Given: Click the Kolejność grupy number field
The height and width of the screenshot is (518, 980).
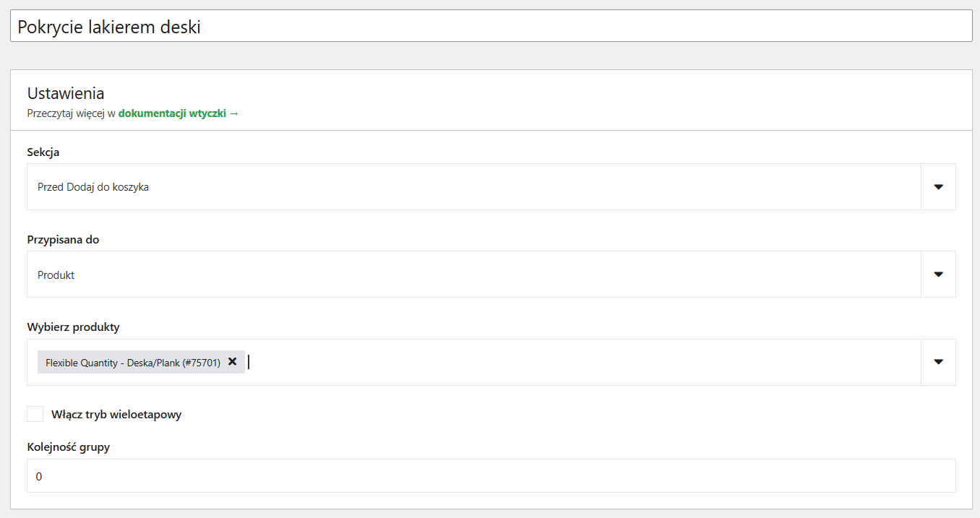Looking at the screenshot, I should [491, 476].
